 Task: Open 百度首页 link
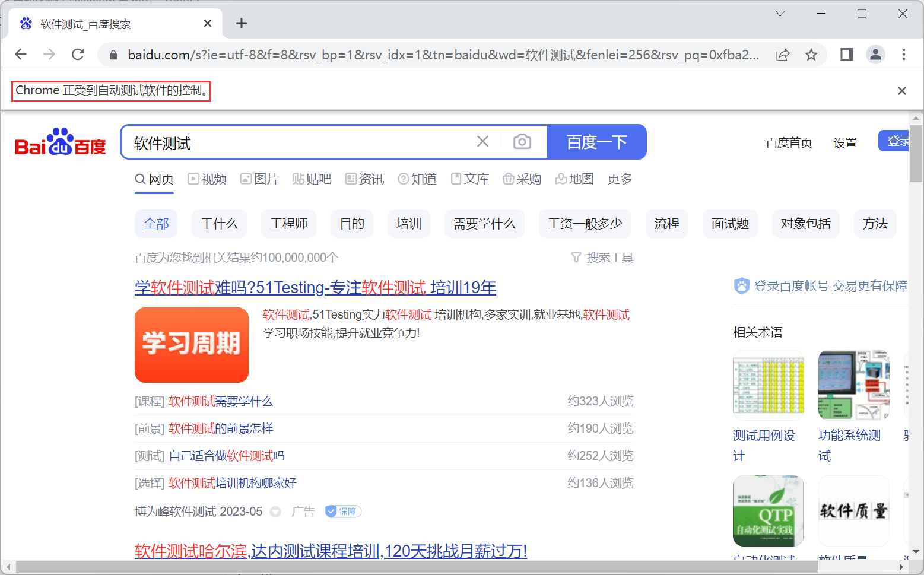(x=789, y=142)
